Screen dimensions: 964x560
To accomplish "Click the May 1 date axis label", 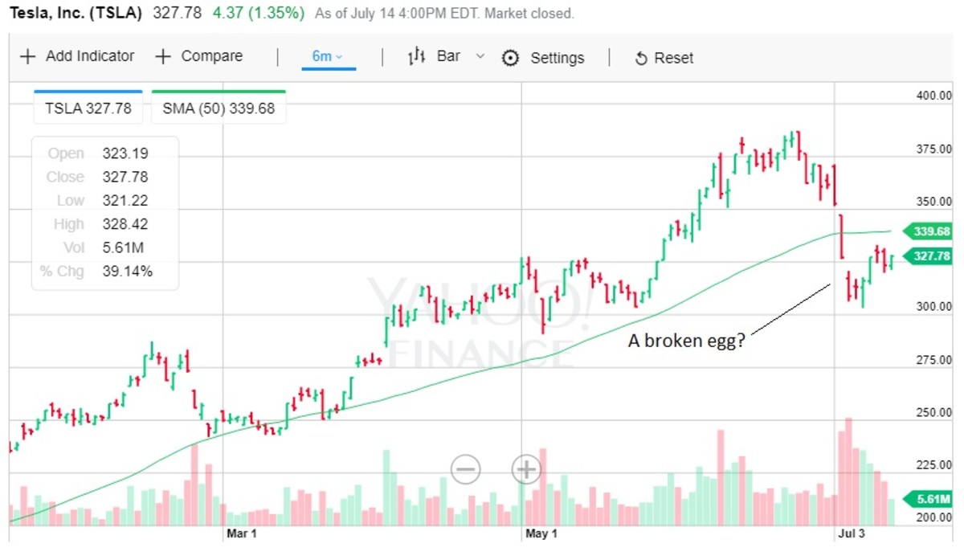I will [541, 533].
